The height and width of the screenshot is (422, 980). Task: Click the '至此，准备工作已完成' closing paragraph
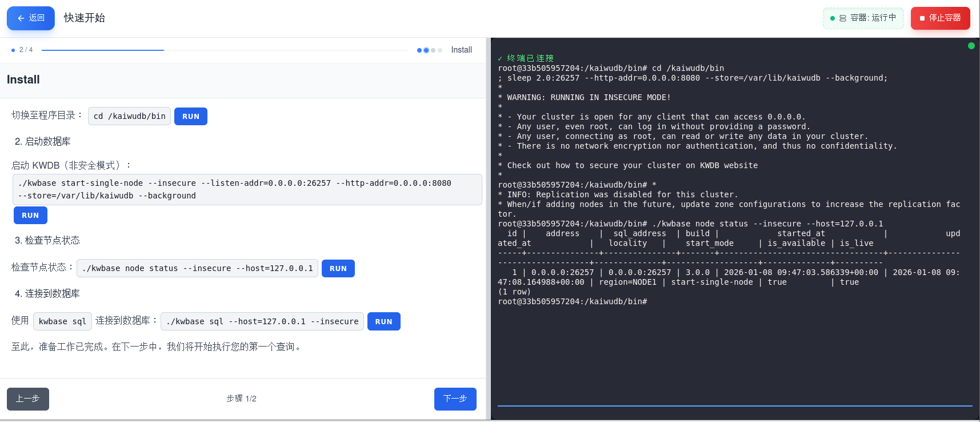157,347
